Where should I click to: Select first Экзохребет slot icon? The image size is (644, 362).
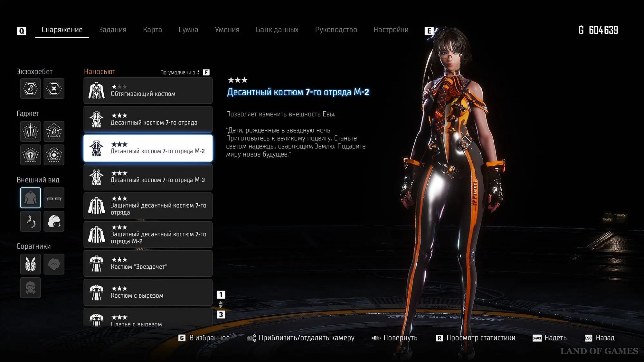pos(30,88)
